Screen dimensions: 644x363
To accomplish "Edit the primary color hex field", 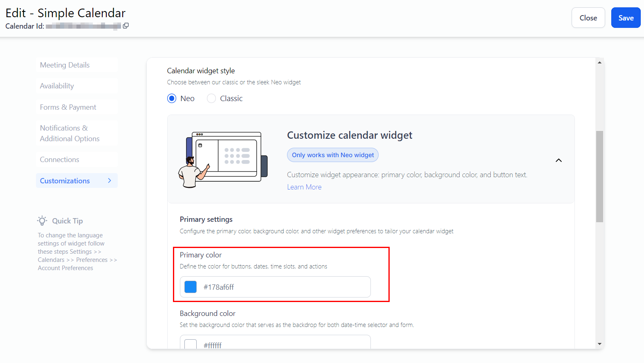I will pos(282,287).
